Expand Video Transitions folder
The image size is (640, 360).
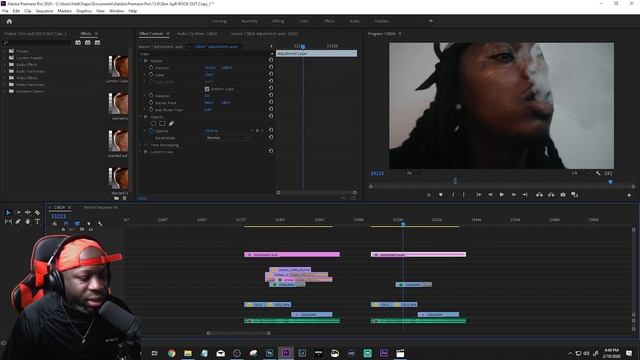(5, 84)
